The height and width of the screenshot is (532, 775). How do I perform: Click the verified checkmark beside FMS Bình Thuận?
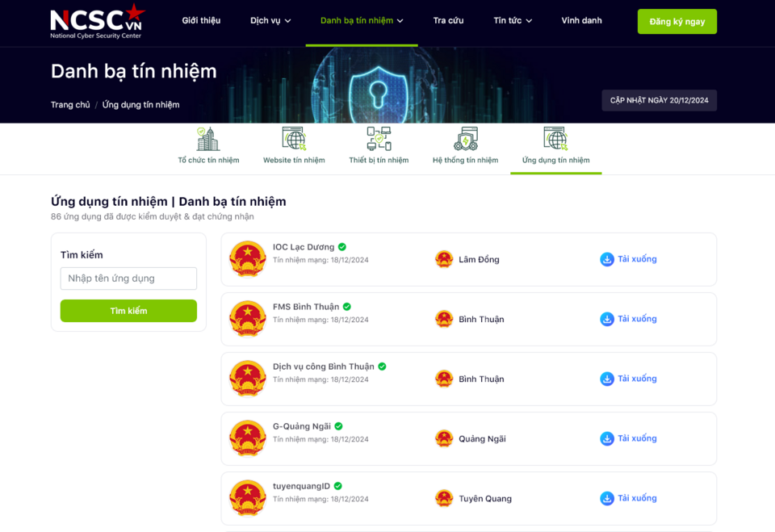point(347,307)
